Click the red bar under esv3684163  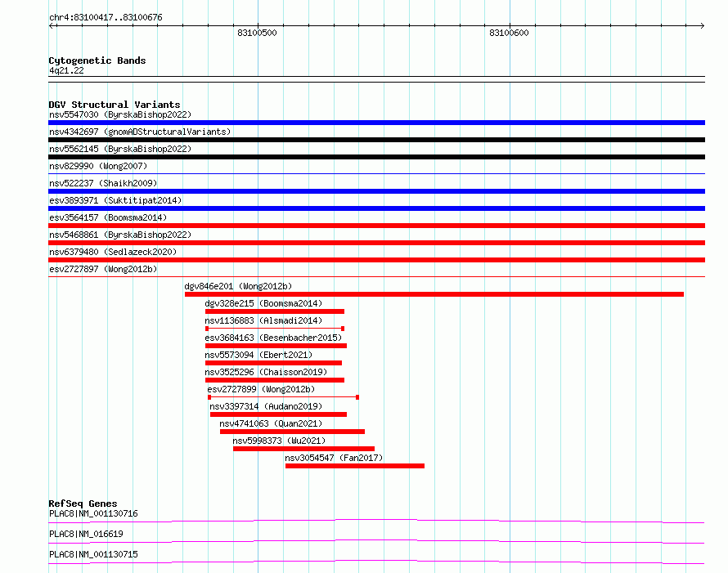[276, 346]
